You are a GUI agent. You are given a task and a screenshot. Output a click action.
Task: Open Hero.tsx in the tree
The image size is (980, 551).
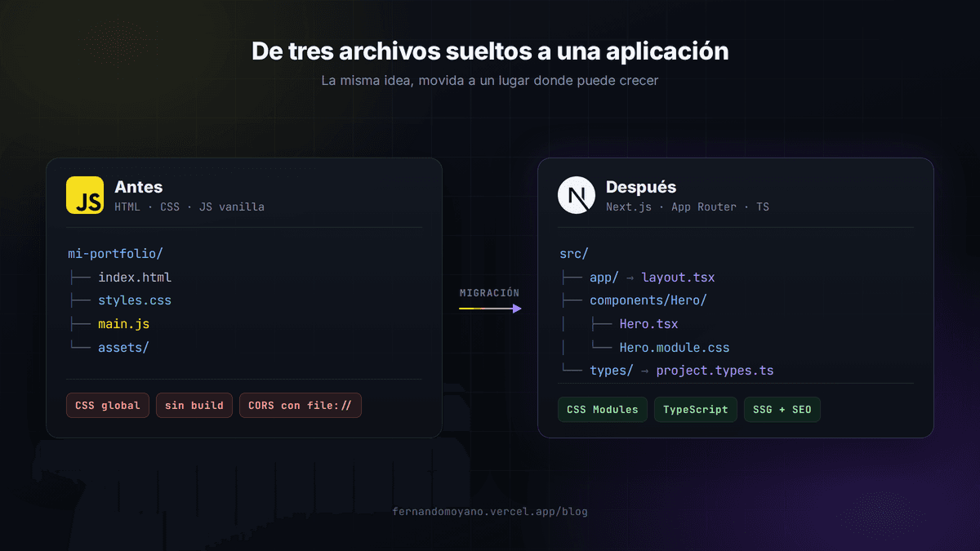tap(648, 324)
